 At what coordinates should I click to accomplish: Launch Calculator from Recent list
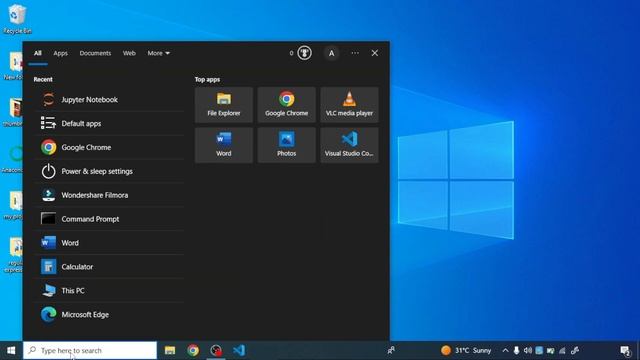click(109, 267)
